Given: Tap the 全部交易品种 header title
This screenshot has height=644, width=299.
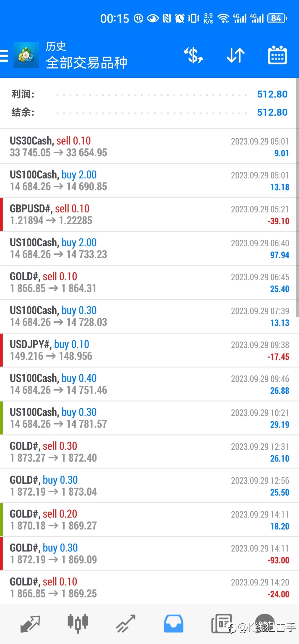Looking at the screenshot, I should [x=86, y=62].
